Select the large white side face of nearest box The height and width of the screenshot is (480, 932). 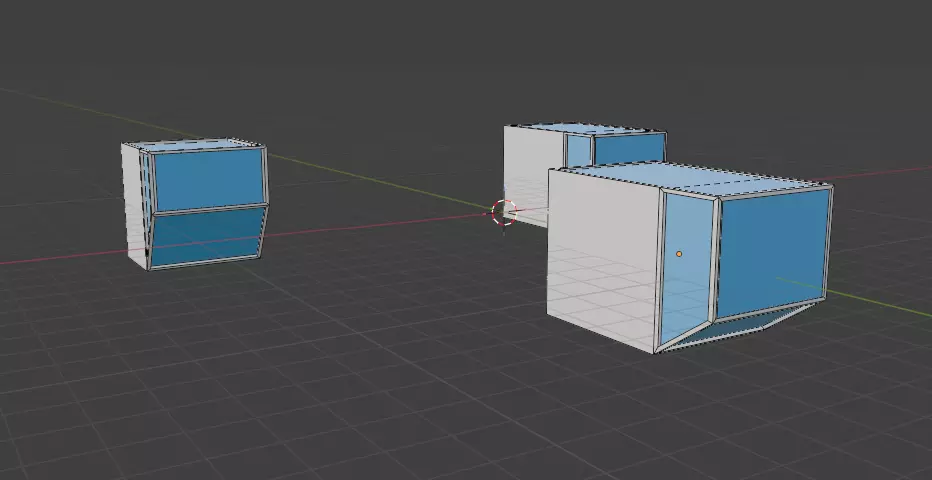click(603, 258)
